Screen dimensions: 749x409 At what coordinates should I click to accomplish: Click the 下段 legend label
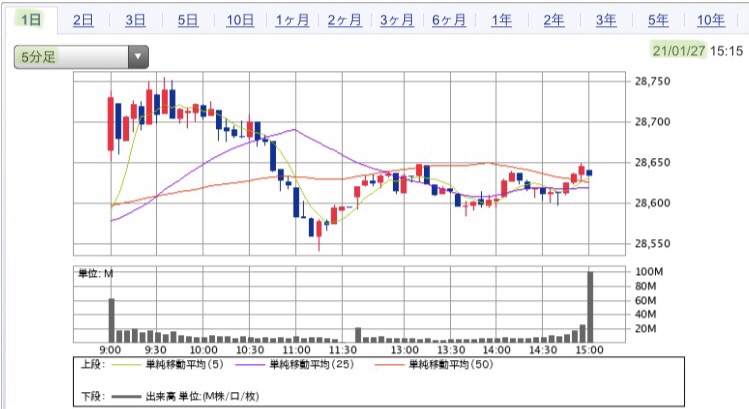click(x=93, y=397)
